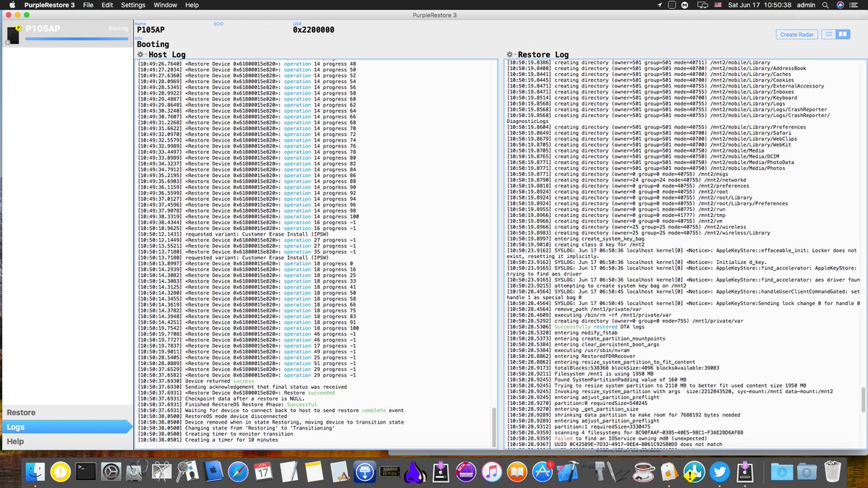
Task: Open Calendar from the dock
Action: click(x=263, y=471)
